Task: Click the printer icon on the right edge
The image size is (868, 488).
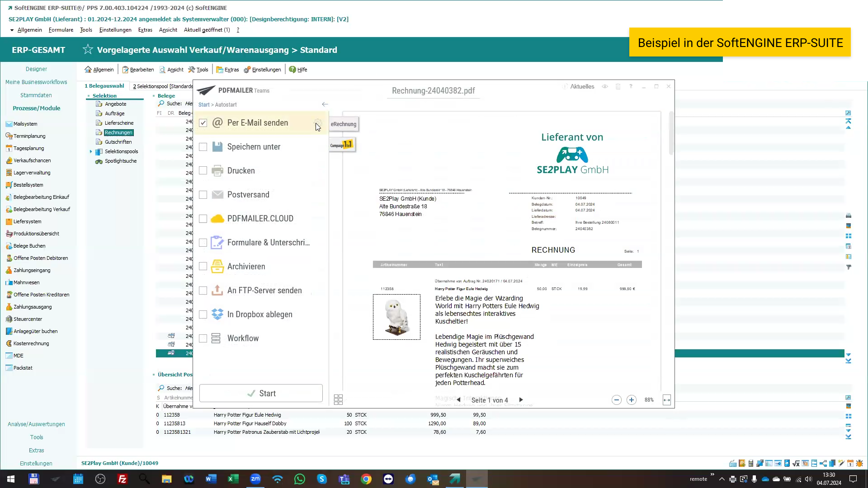Action: [849, 216]
